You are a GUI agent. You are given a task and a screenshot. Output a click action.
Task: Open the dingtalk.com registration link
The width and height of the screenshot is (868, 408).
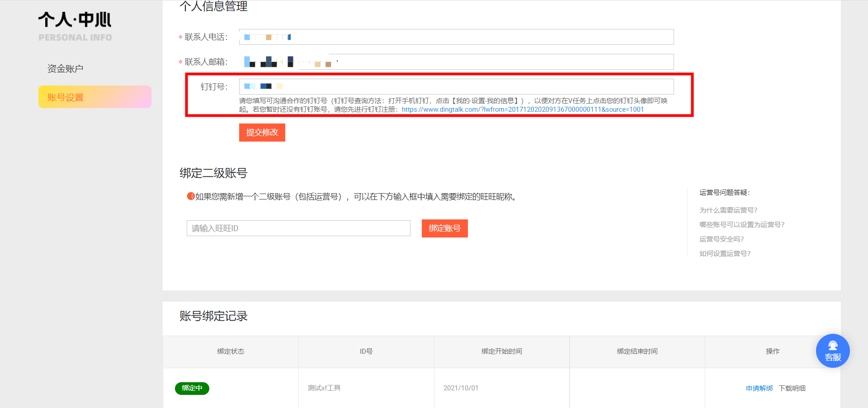coord(523,109)
